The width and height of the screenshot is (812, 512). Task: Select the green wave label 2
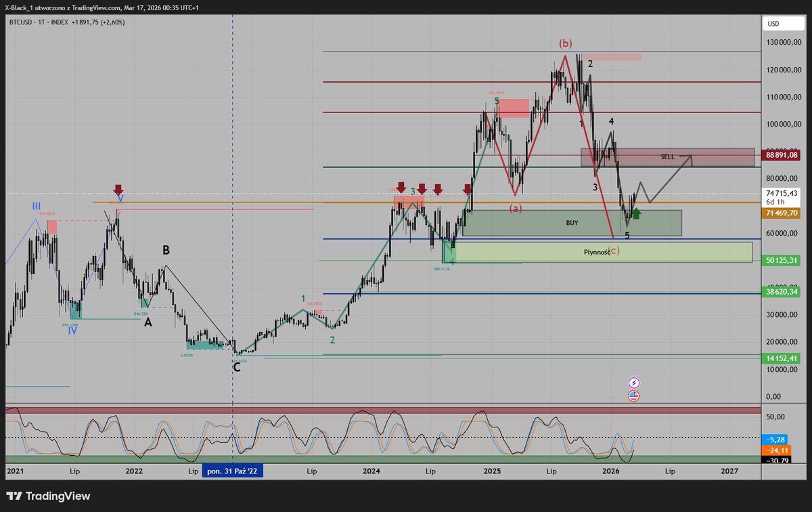point(332,340)
